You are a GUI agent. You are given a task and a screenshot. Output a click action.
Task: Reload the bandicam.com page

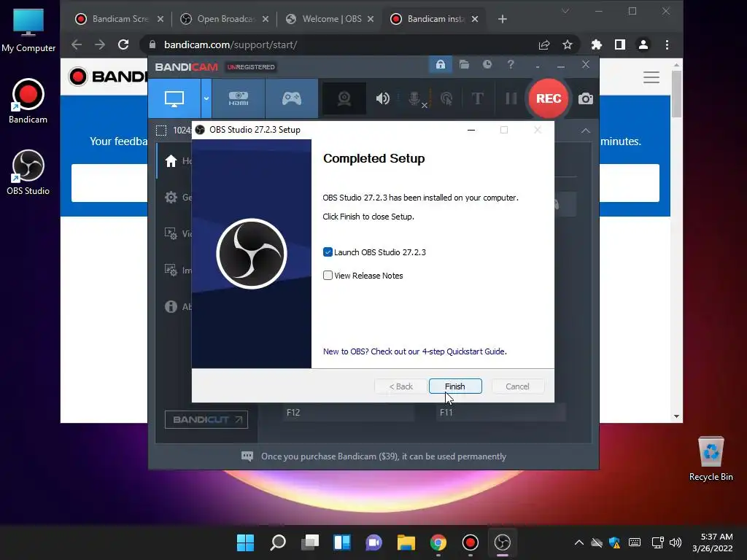[123, 44]
